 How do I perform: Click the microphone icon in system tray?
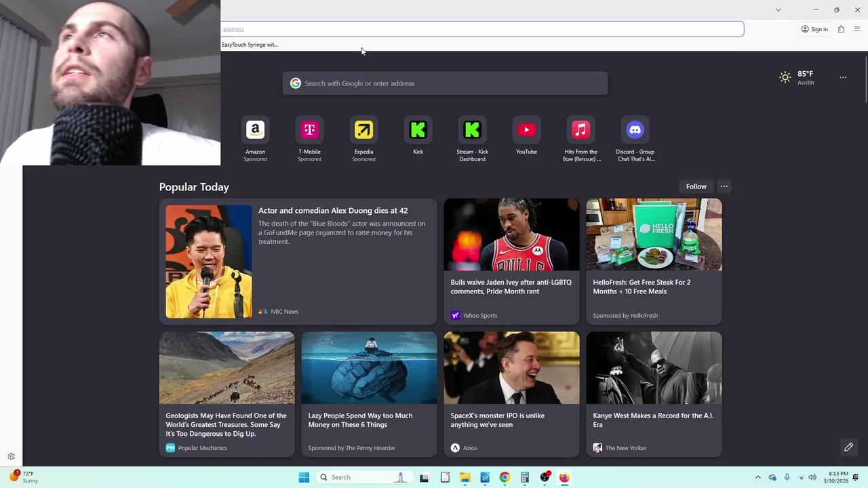(x=787, y=477)
